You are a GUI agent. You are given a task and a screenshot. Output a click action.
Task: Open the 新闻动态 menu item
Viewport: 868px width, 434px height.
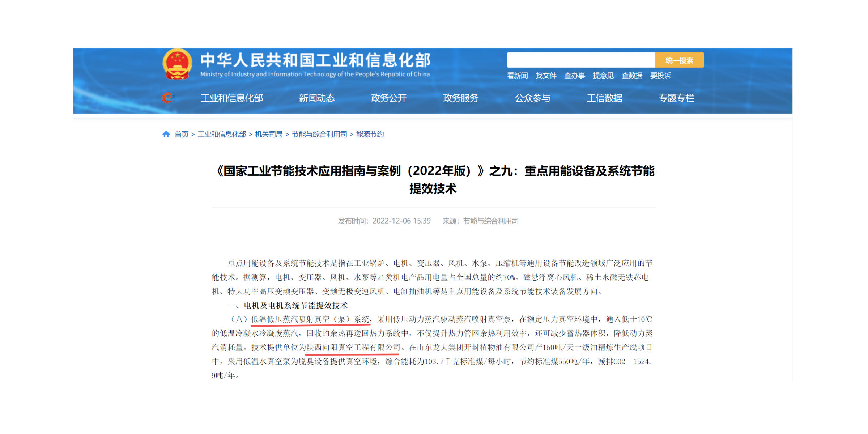(316, 98)
